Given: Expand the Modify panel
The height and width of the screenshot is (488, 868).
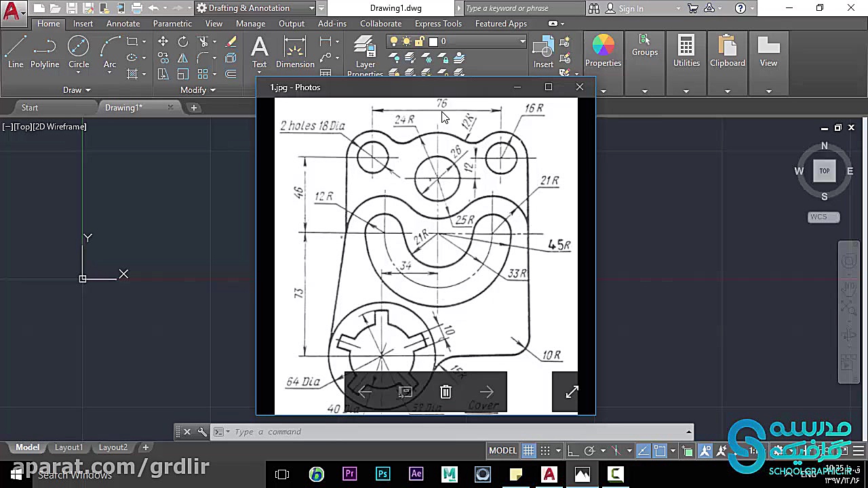Looking at the screenshot, I should (x=198, y=89).
